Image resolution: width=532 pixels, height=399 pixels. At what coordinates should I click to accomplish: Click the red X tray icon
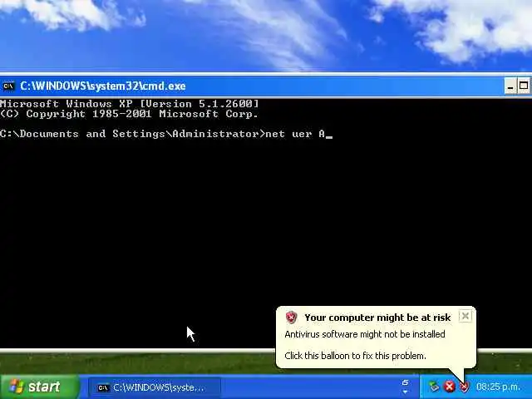(450, 387)
